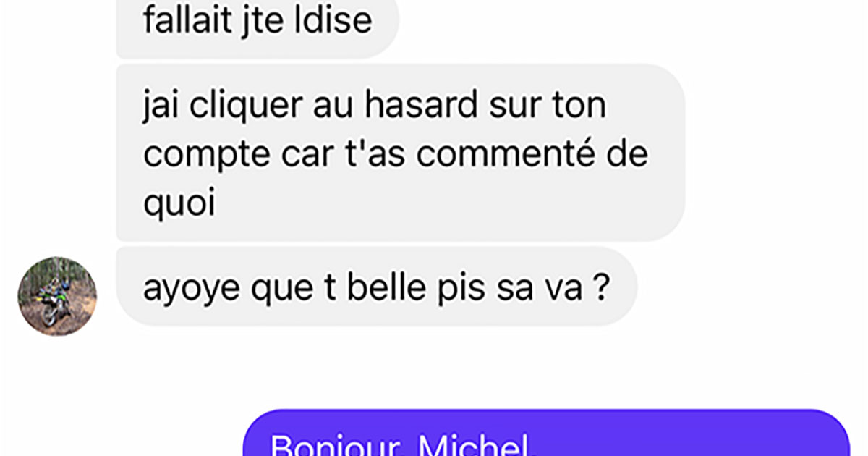
Task: Open the sender's dirt bike profile picture
Action: pyautogui.click(x=57, y=296)
